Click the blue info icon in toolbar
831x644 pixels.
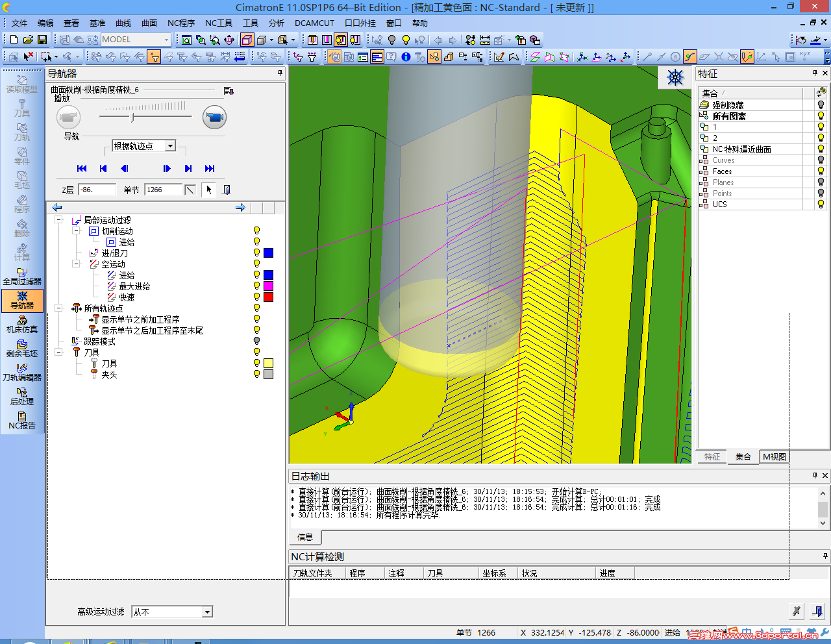tap(406, 56)
